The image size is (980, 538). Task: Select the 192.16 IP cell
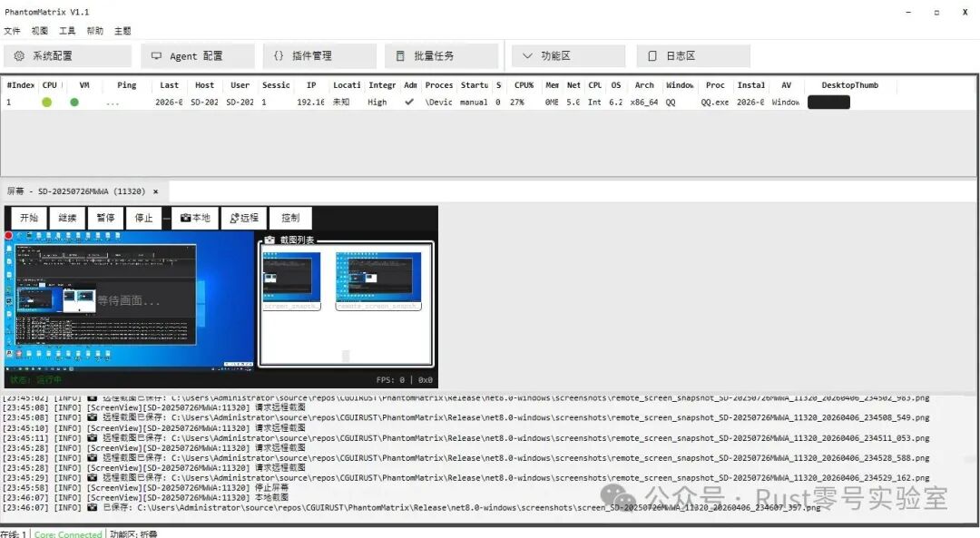click(310, 103)
